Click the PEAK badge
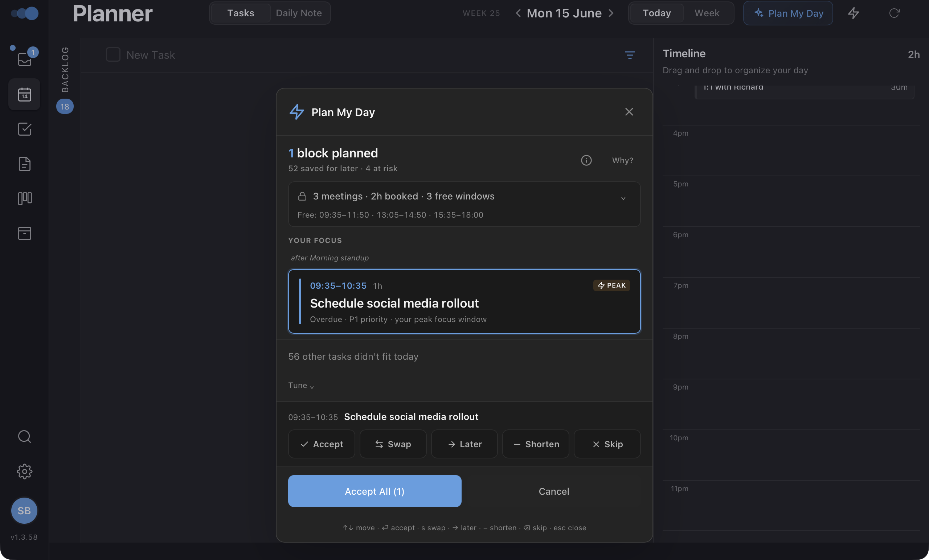The image size is (929, 560). coord(611,285)
